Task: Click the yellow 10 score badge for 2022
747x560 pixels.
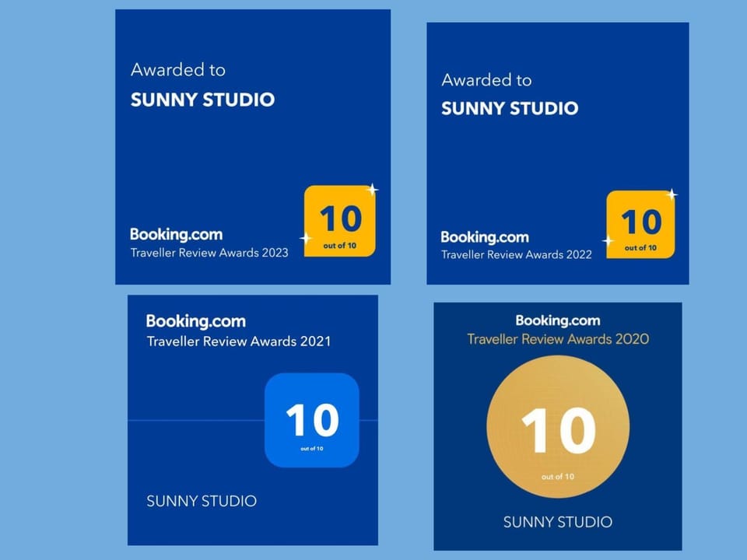Action: 640,225
